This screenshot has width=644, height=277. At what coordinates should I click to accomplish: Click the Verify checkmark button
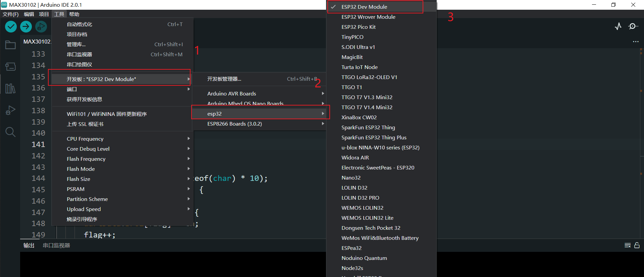pyautogui.click(x=11, y=26)
